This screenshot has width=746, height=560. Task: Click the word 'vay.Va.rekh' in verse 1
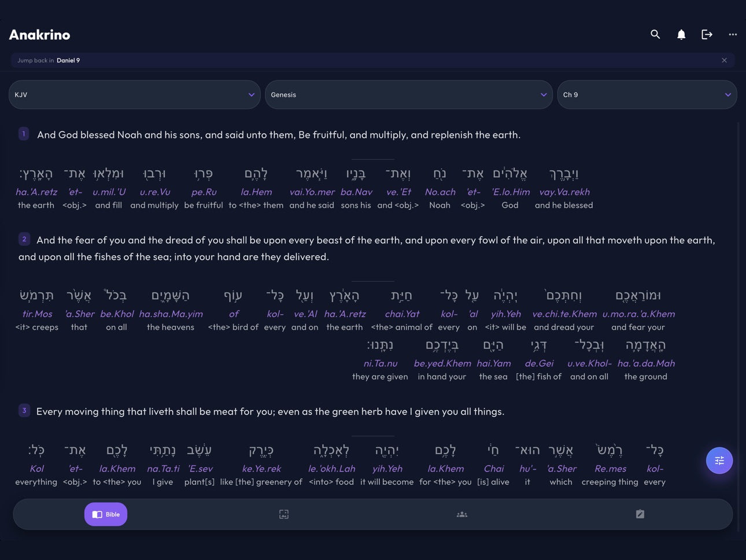(564, 192)
